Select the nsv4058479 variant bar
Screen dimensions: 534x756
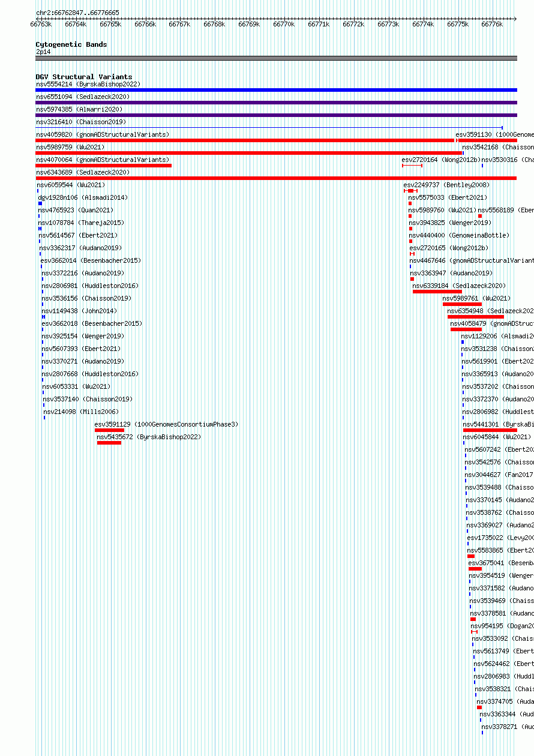point(466,329)
